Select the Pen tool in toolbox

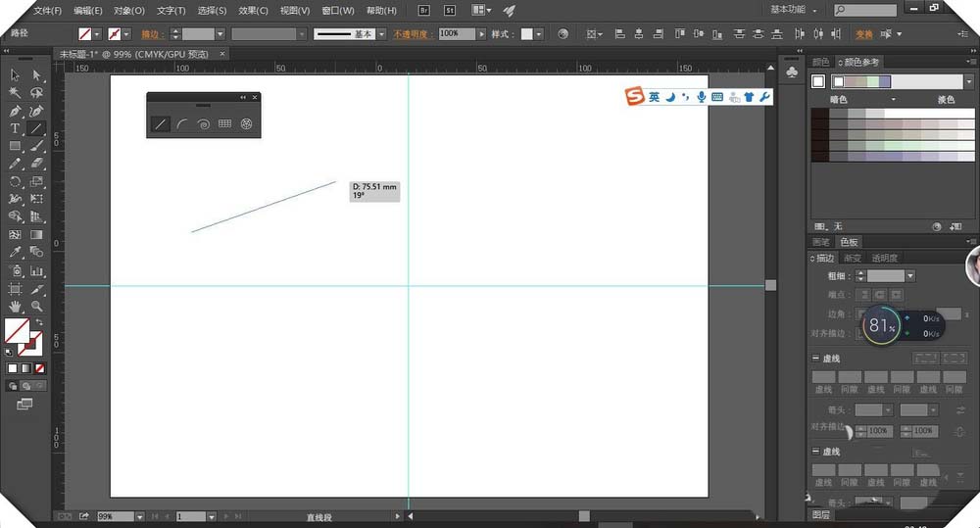tap(16, 110)
